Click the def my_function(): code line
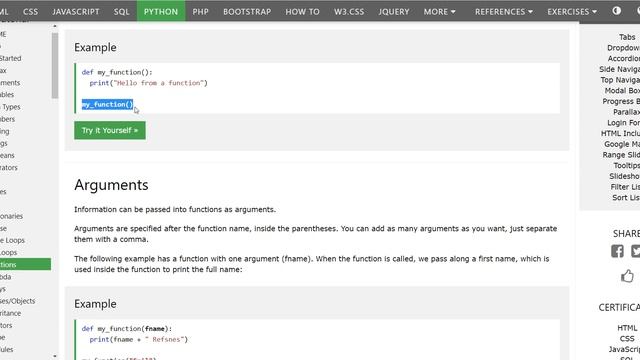The image size is (640, 360). [117, 72]
